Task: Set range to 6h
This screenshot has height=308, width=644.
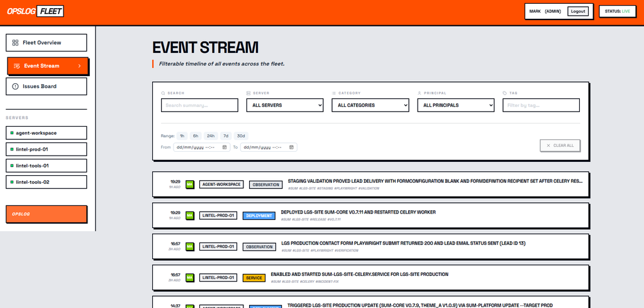Action: [x=196, y=136]
